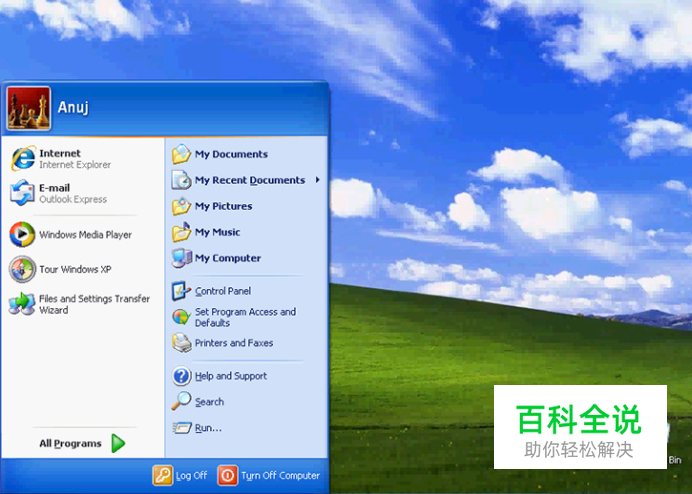The height and width of the screenshot is (494, 692).
Task: Click the Run icon
Action: 182,428
